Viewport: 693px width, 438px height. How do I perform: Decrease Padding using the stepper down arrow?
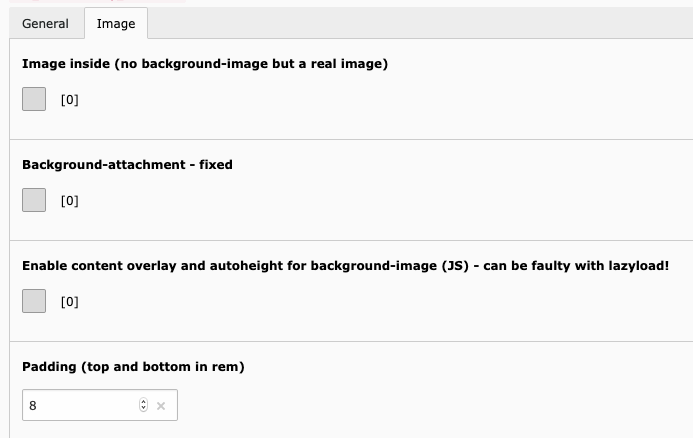pyautogui.click(x=143, y=408)
